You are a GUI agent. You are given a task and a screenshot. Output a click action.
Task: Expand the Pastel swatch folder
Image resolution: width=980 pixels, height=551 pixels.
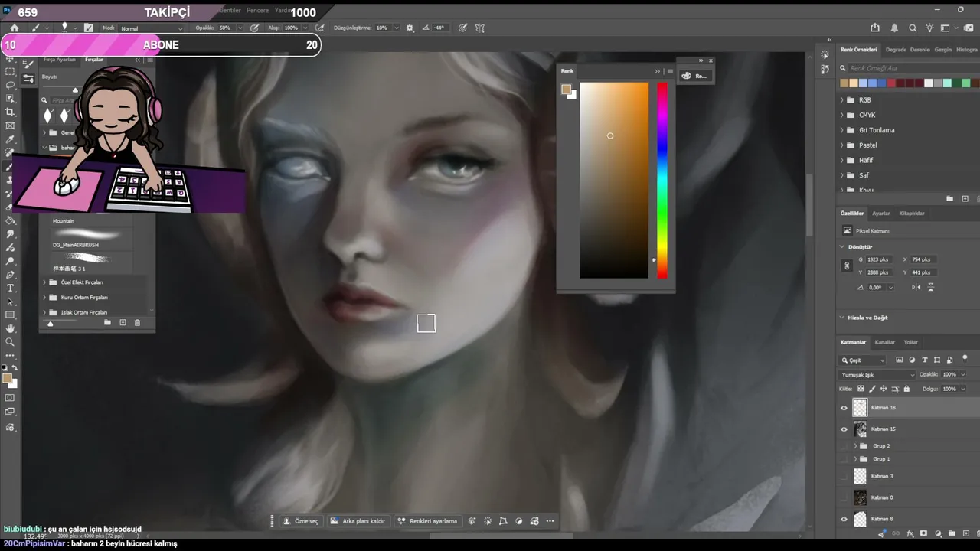coord(842,145)
